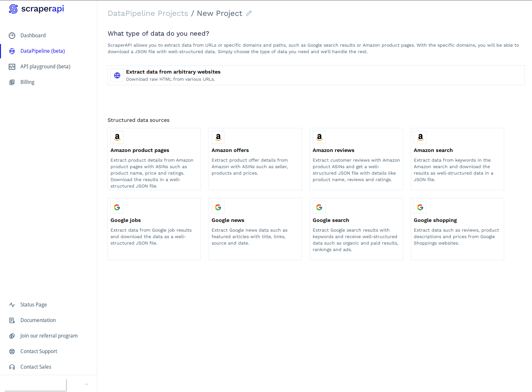The width and height of the screenshot is (532, 392).
Task: Select the Amazon product pages title
Action: click(140, 150)
